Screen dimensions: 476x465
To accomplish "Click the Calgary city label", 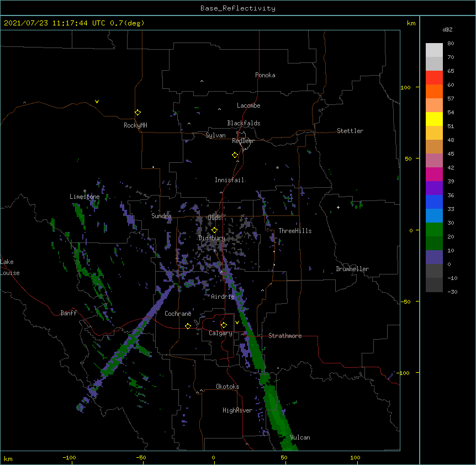I will pos(220,333).
